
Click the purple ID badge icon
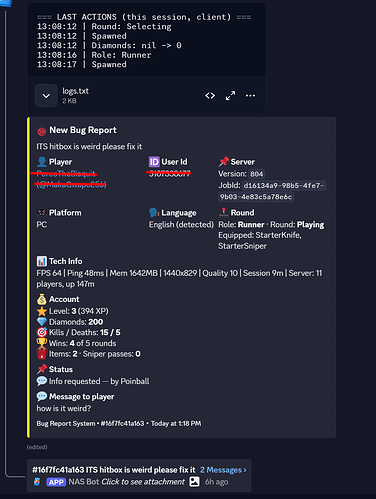coord(154,162)
